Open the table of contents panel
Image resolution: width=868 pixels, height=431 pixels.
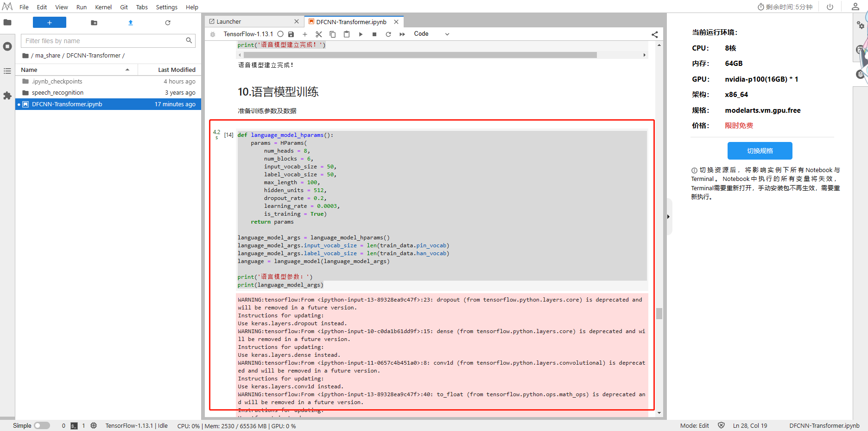pyautogui.click(x=7, y=71)
